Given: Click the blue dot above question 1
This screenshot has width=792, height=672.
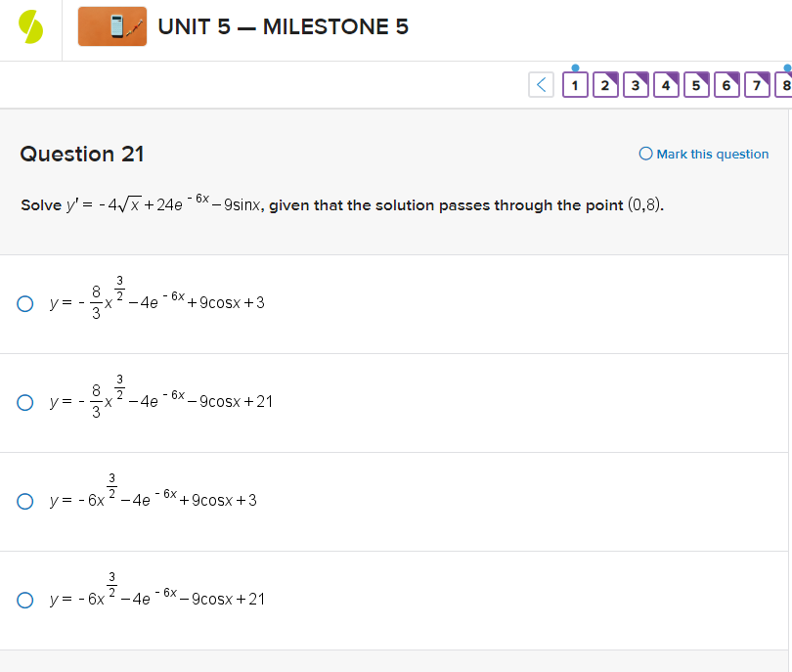Looking at the screenshot, I should (575, 69).
